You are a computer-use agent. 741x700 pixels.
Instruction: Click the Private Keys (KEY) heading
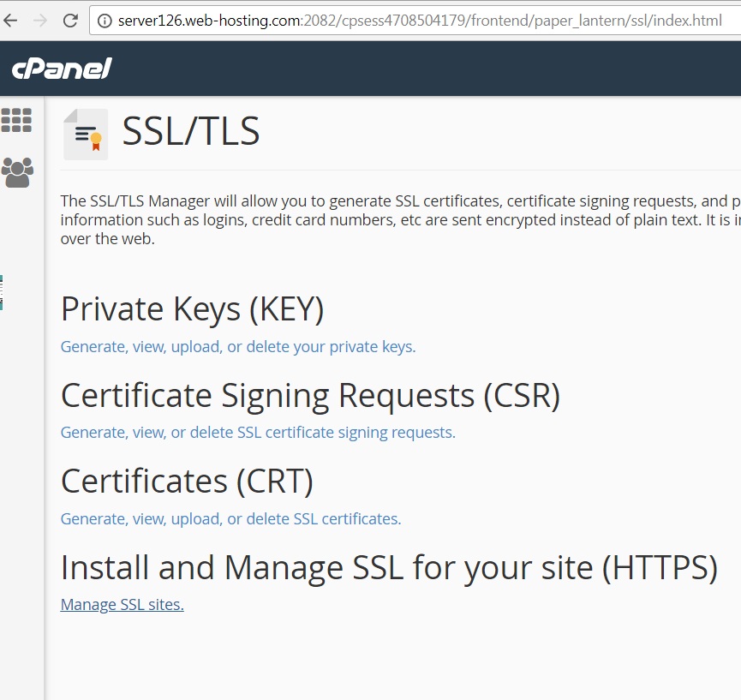point(193,309)
